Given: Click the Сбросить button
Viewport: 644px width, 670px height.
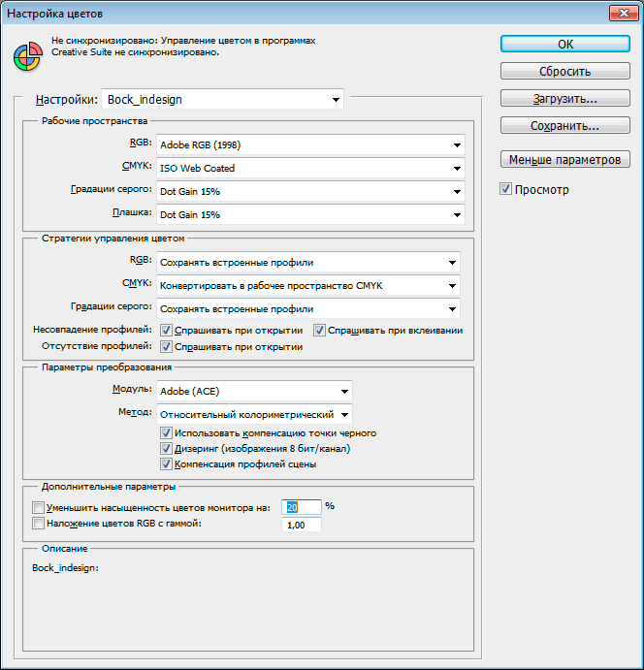Looking at the screenshot, I should pyautogui.click(x=564, y=72).
